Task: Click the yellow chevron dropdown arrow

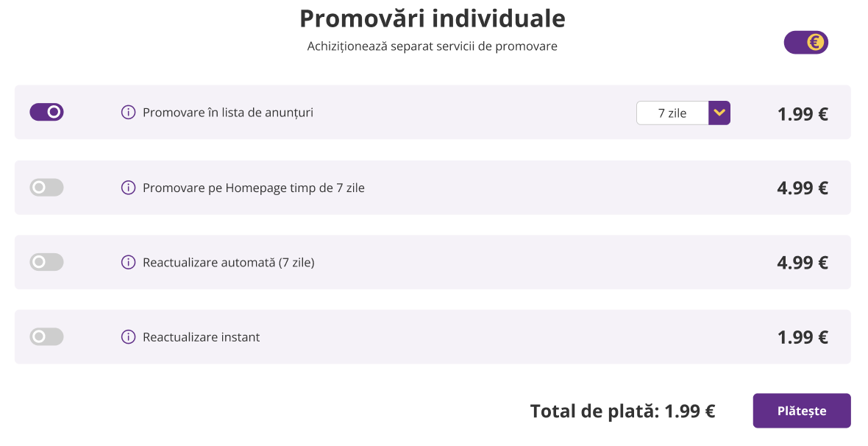Action: click(719, 113)
